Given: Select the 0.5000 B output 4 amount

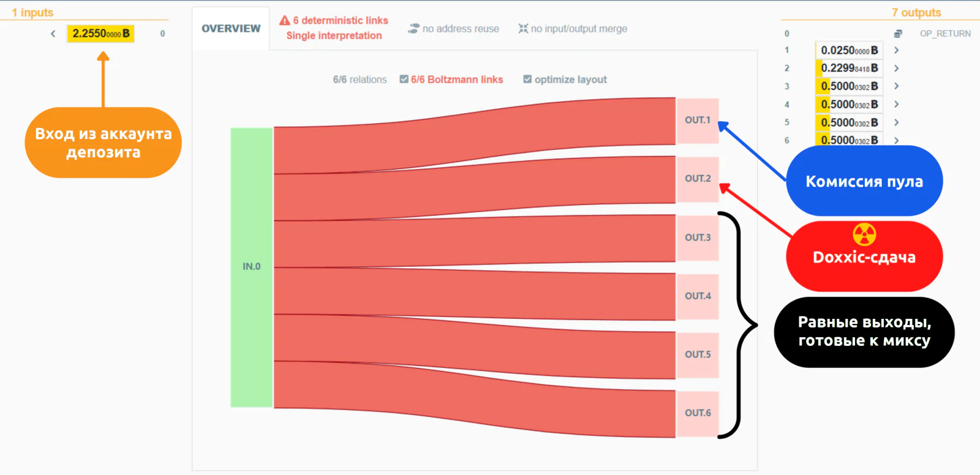Looking at the screenshot, I should pos(849,104).
